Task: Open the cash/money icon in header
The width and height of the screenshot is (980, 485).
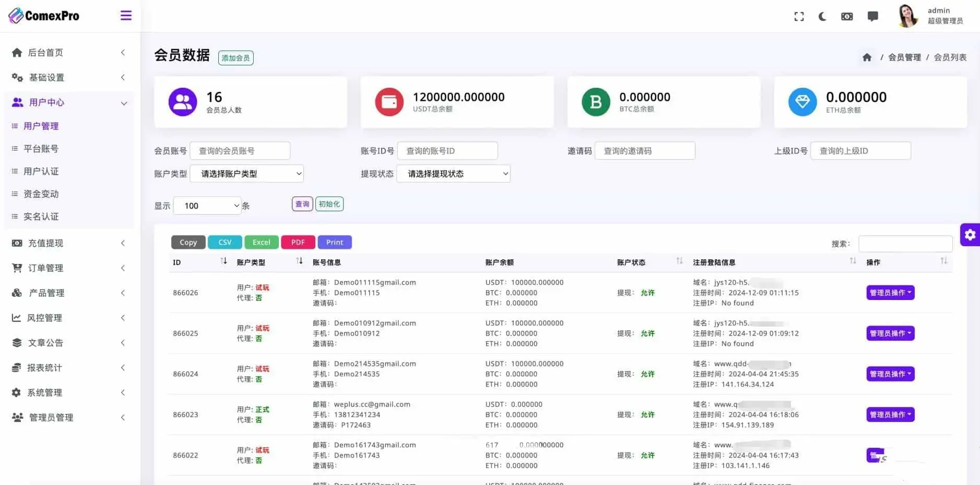Action: [x=847, y=17]
